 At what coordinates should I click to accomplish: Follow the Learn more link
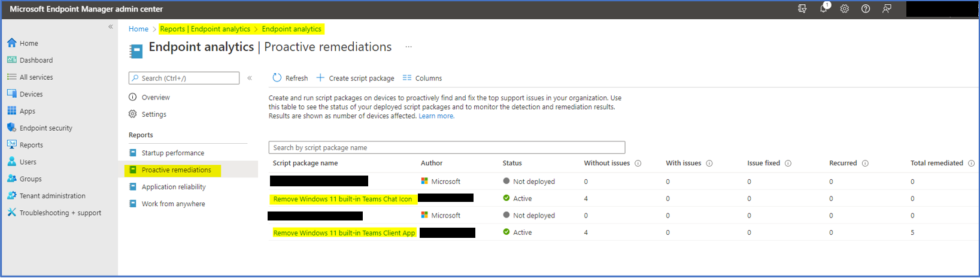coord(436,116)
